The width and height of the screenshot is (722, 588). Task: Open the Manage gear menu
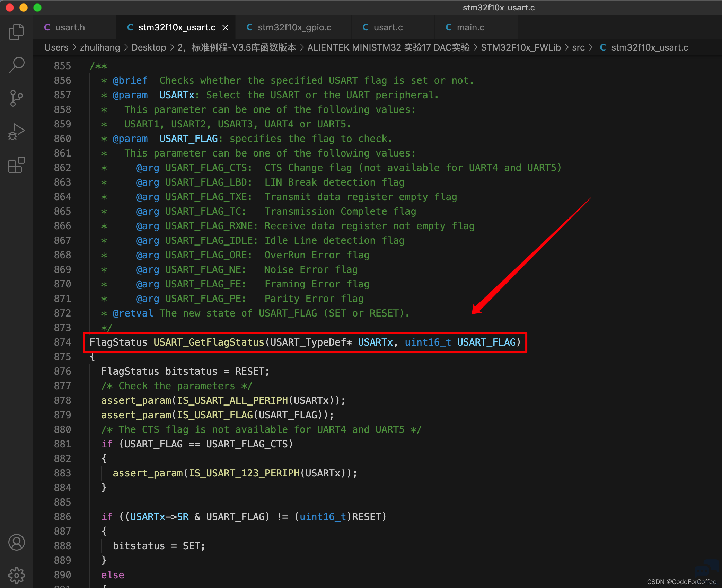pos(16,575)
